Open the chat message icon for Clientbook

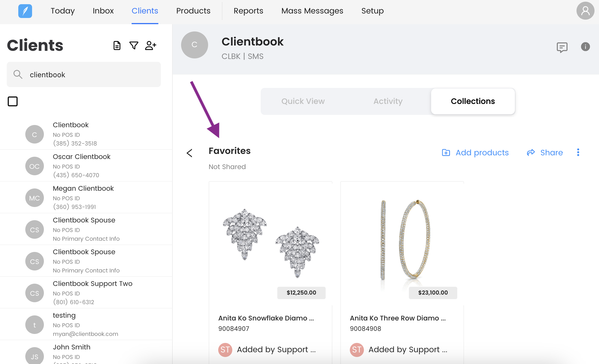(562, 47)
